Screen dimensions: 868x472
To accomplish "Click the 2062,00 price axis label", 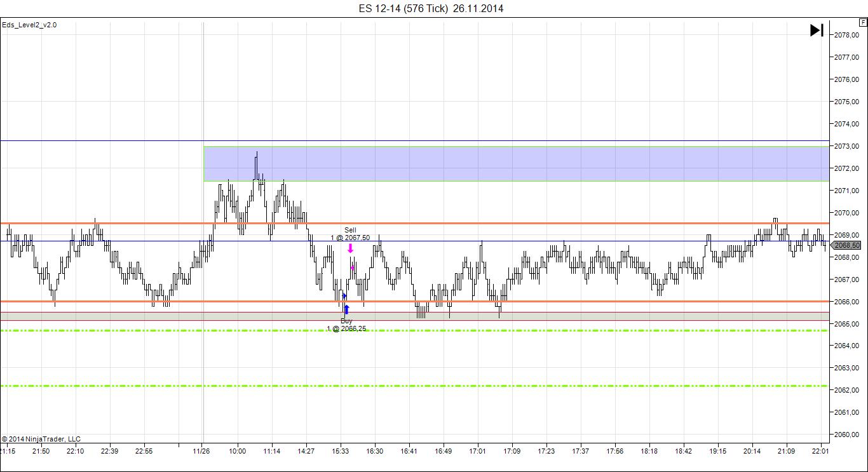I will coord(846,390).
